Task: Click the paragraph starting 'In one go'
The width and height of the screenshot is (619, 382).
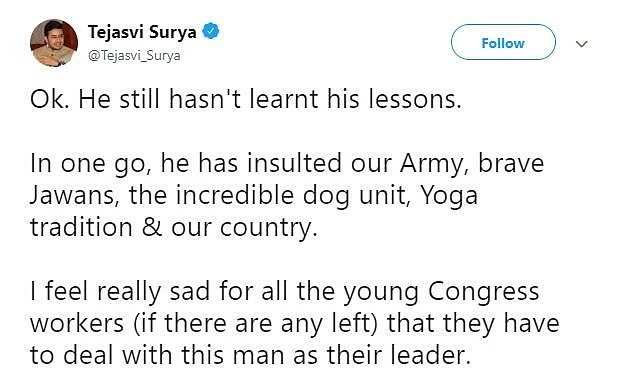Action: click(x=287, y=195)
